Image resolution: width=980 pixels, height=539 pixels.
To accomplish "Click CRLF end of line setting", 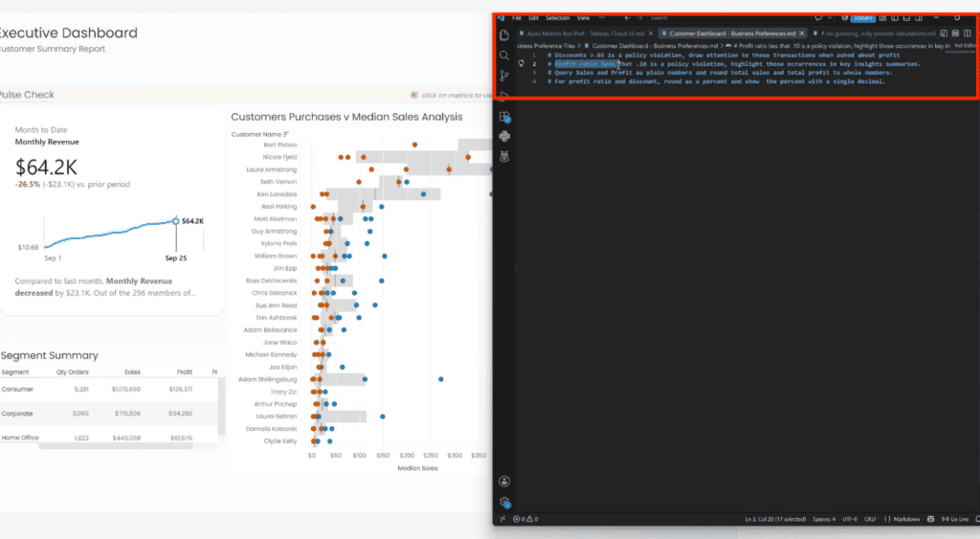I will [x=870, y=518].
